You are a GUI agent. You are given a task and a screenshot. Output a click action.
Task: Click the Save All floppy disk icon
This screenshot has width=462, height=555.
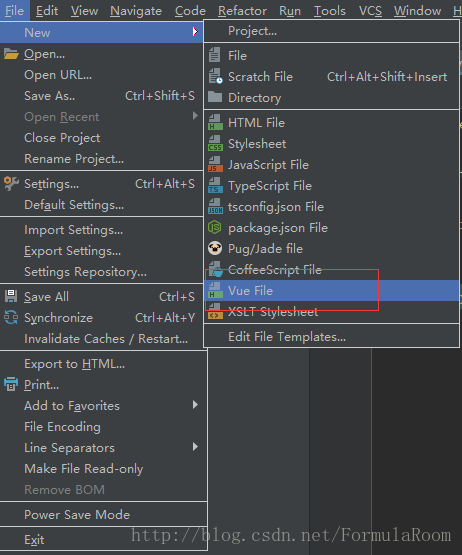11,296
